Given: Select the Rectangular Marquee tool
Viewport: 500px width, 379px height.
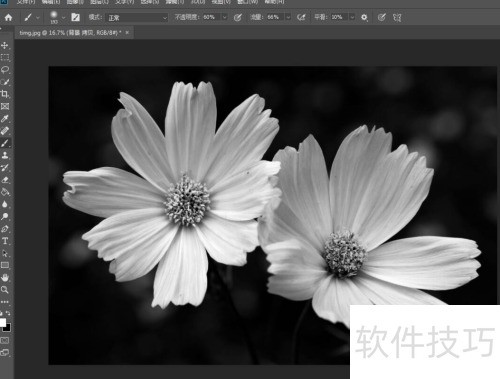Looking at the screenshot, I should coord(5,57).
